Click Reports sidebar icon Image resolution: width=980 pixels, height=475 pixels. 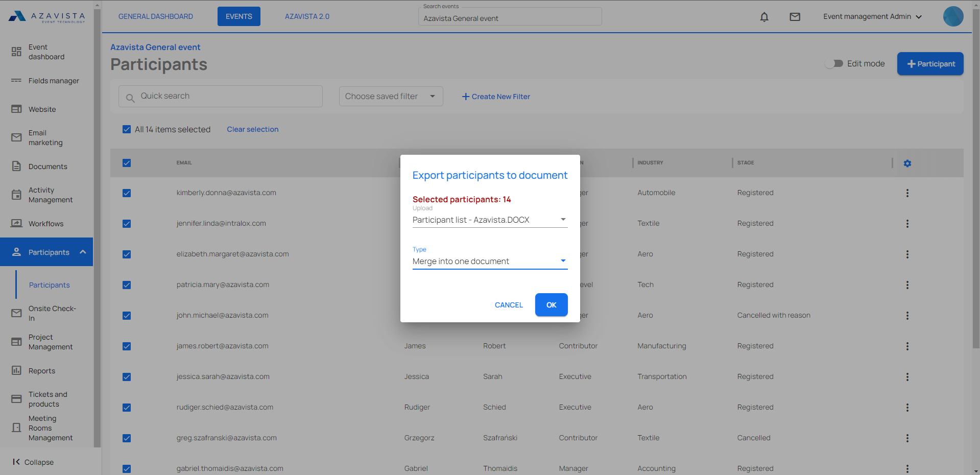pyautogui.click(x=16, y=370)
